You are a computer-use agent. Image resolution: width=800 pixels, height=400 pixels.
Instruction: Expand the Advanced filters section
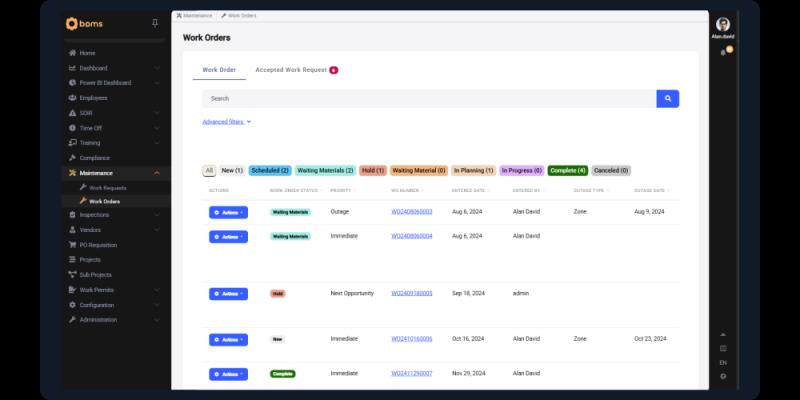[x=226, y=122]
